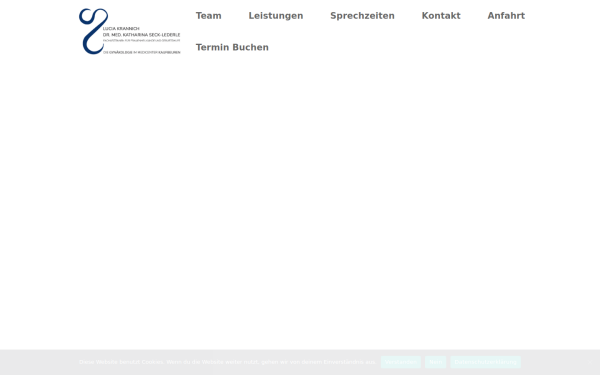The height and width of the screenshot is (375, 600).
Task: Click the Termin Buchen link
Action: click(232, 47)
